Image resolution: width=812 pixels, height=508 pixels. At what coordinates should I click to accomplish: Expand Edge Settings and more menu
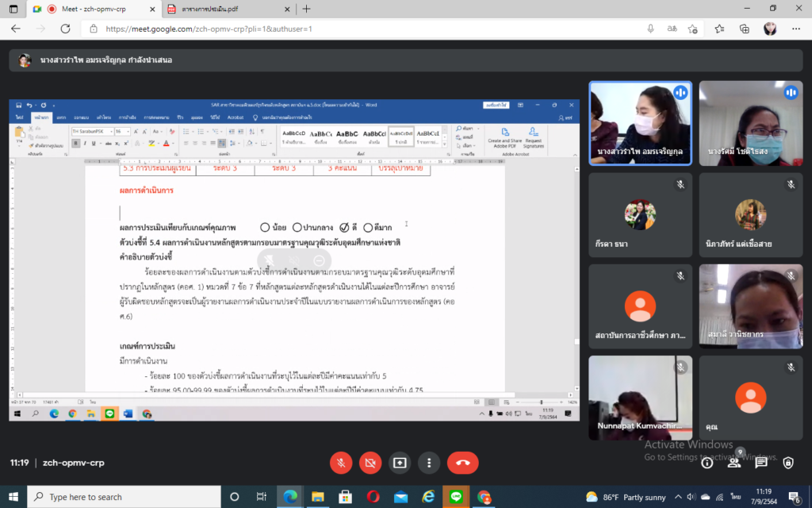(x=795, y=29)
